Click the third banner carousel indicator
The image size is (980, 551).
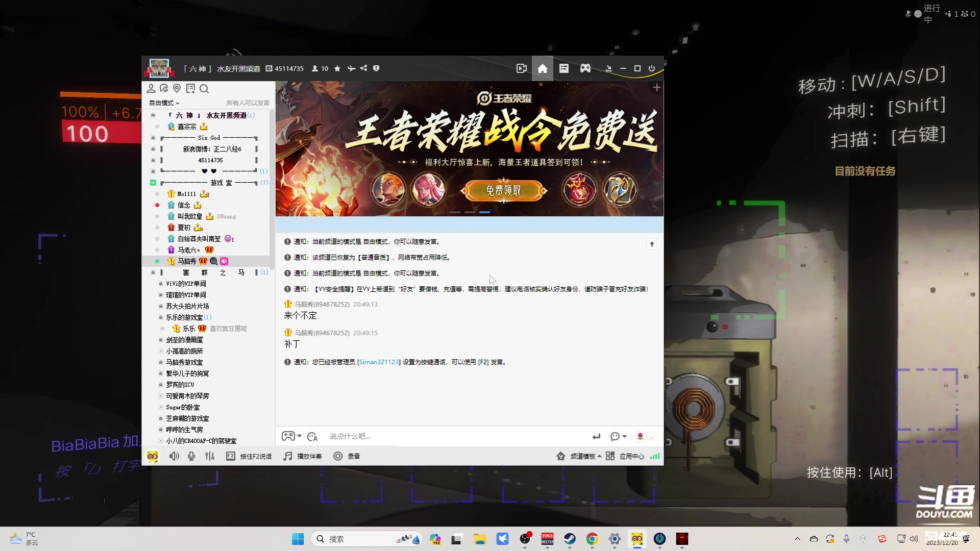pos(484,212)
